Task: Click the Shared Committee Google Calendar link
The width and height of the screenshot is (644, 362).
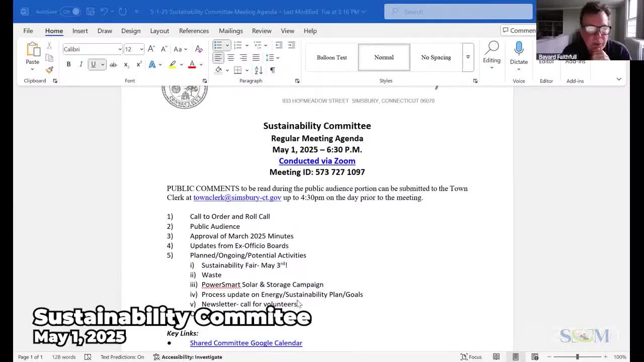Action: click(x=246, y=343)
